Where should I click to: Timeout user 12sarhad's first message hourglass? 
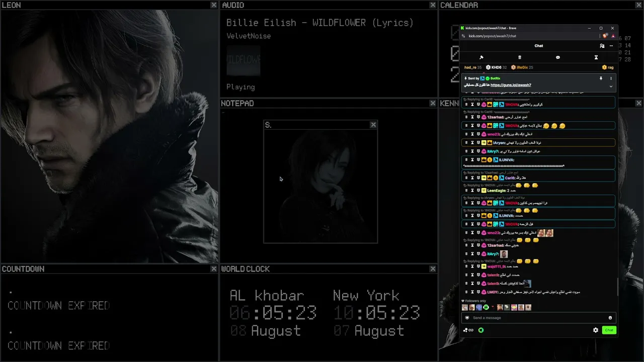(x=472, y=117)
